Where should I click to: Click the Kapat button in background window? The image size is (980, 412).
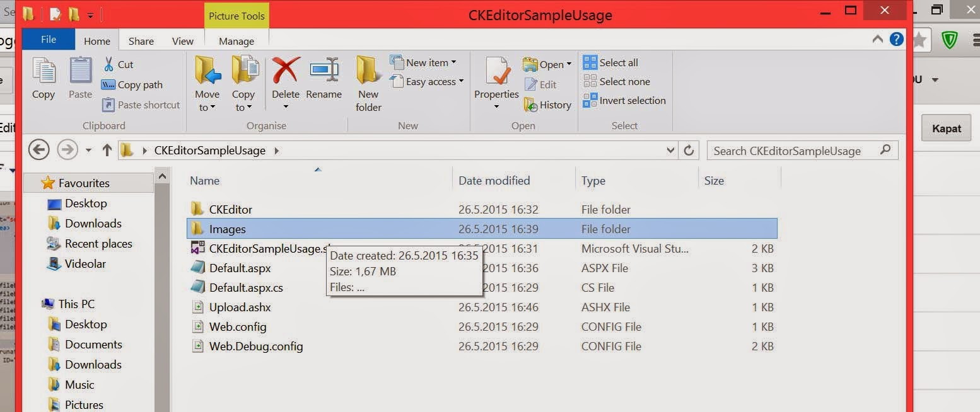(947, 129)
